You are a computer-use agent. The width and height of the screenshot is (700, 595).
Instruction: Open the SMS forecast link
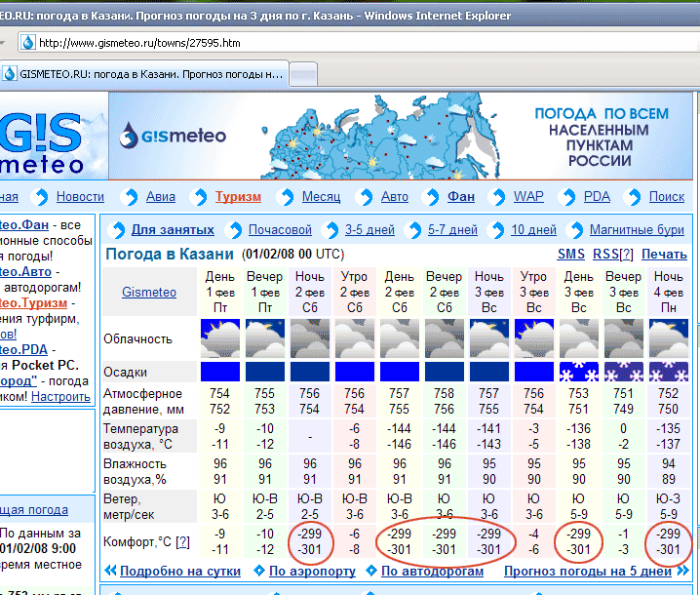(571, 254)
